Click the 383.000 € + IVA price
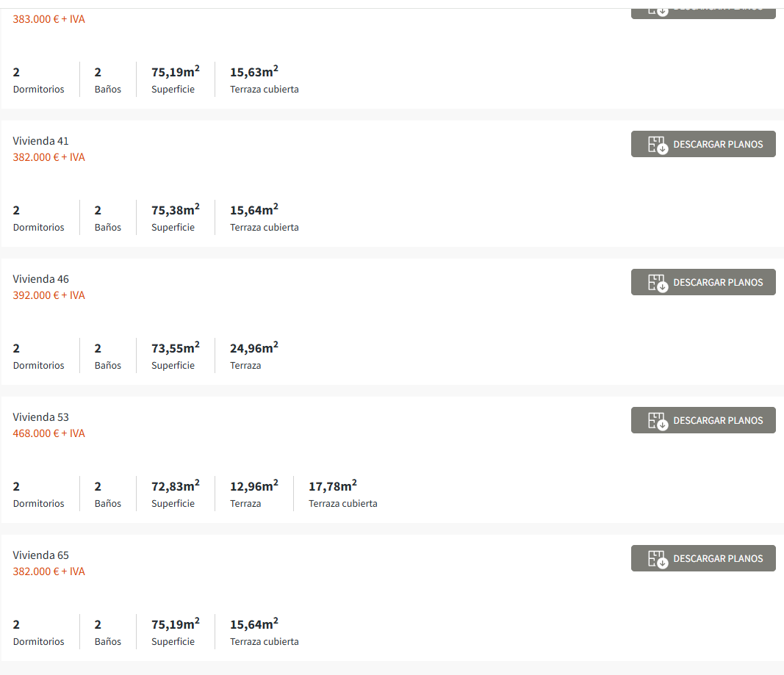Viewport: 784px width, 675px height. (x=49, y=19)
